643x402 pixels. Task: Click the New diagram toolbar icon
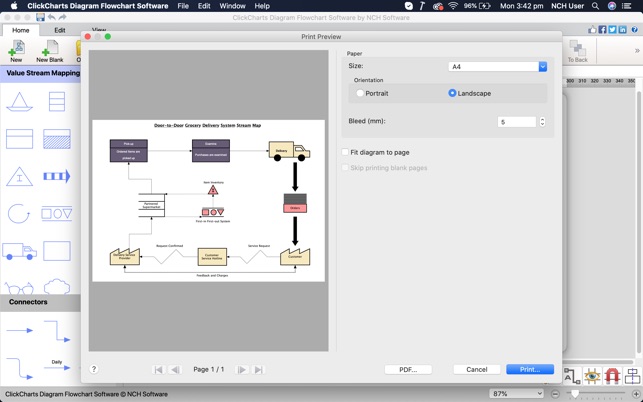coord(16,50)
